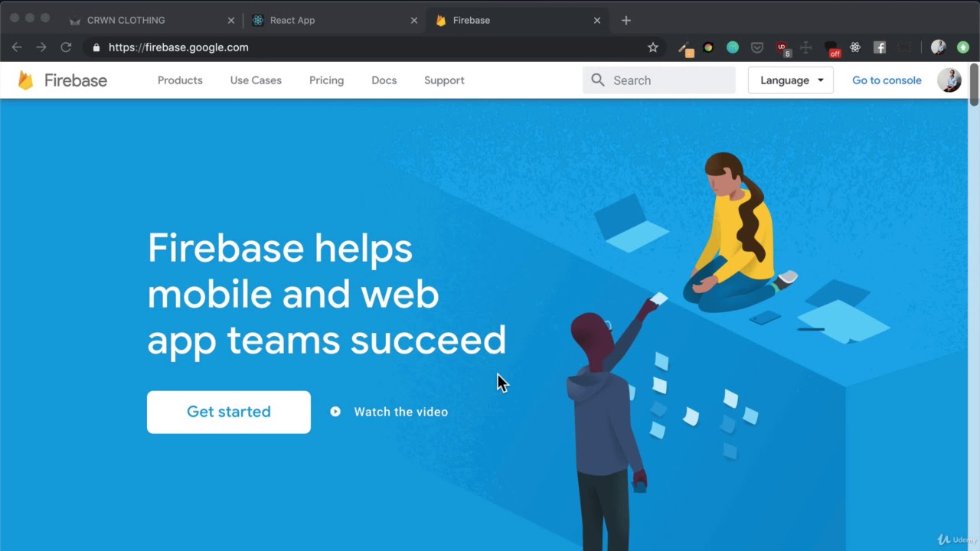Click the green update arrow icon

pyautogui.click(x=963, y=47)
